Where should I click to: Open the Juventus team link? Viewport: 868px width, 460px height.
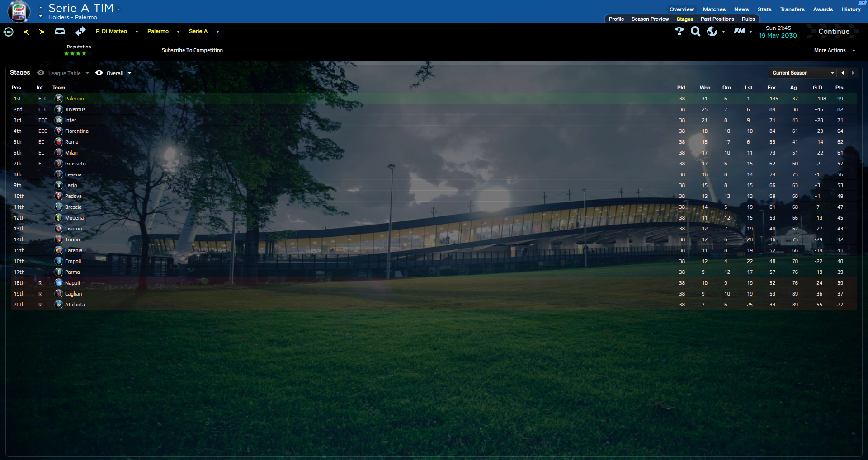pos(75,109)
